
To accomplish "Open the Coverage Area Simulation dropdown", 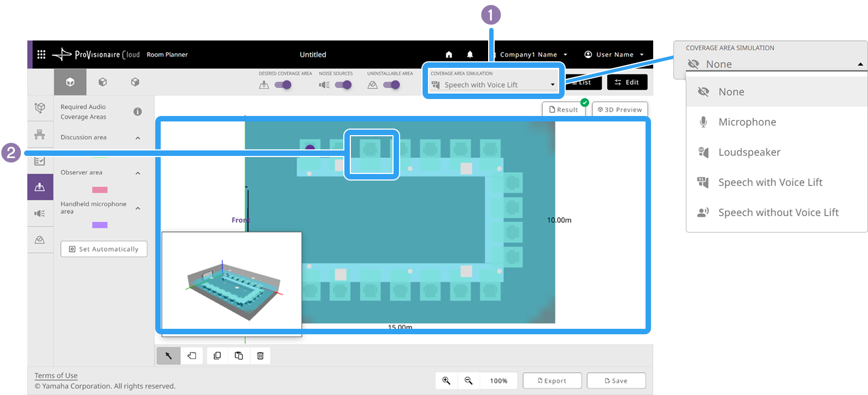I will pyautogui.click(x=494, y=85).
